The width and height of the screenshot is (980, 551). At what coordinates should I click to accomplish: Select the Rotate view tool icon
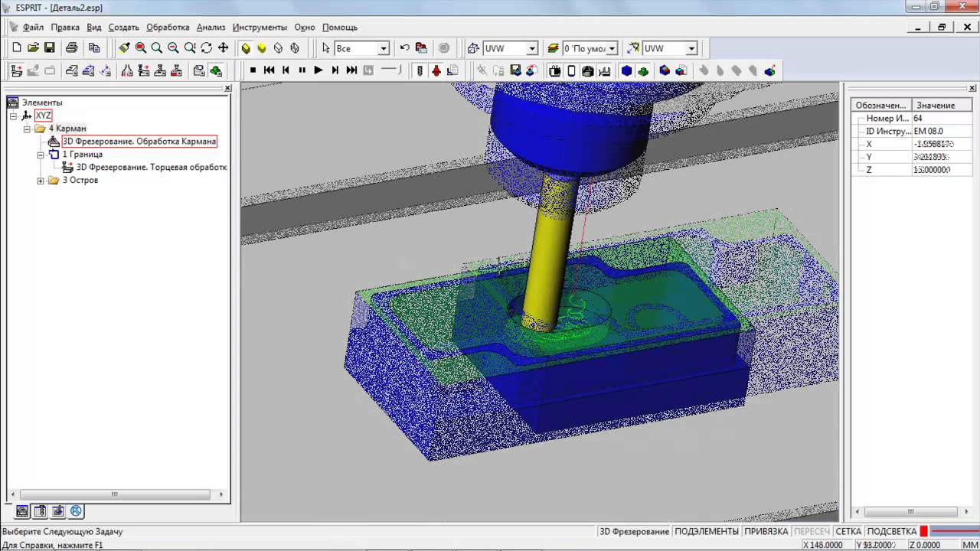click(x=206, y=47)
